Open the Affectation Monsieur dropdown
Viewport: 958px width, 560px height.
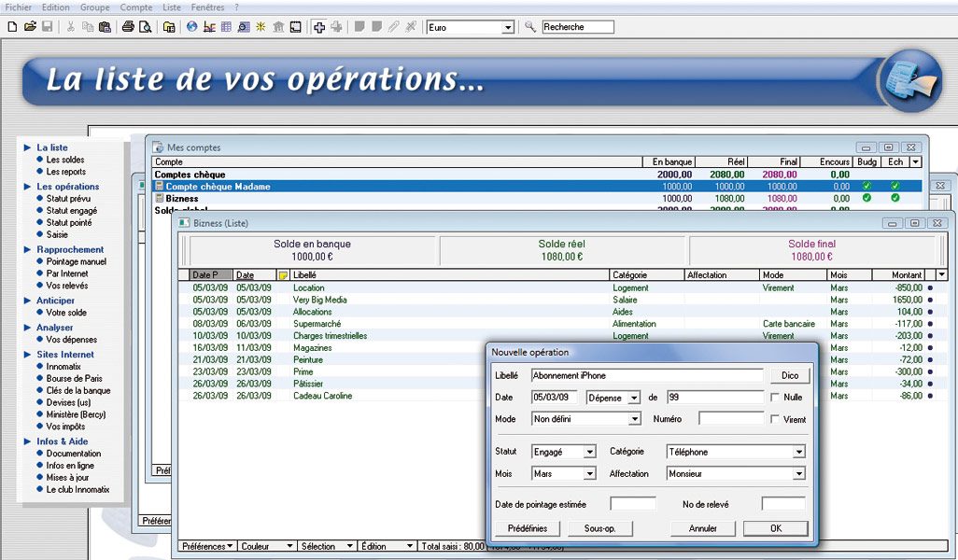pyautogui.click(x=799, y=474)
